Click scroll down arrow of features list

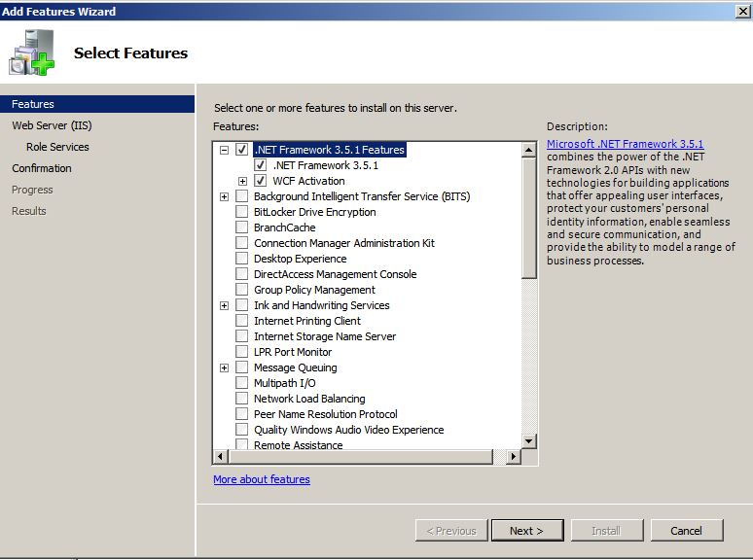(x=528, y=440)
